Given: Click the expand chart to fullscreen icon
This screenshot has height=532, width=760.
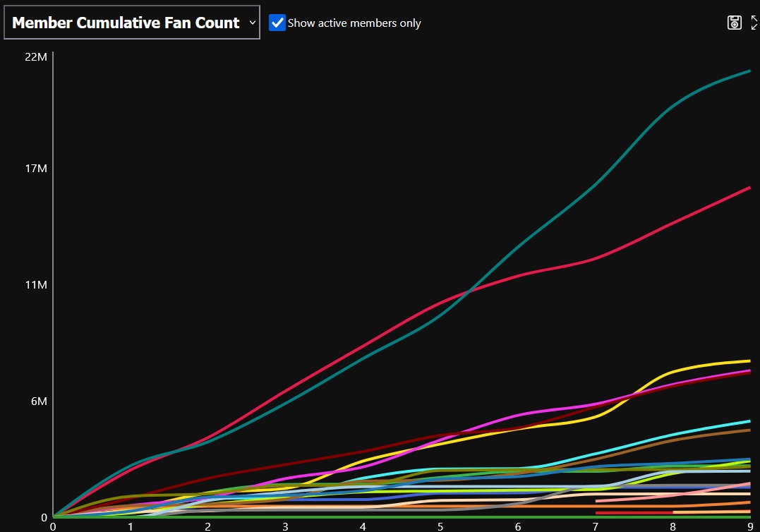Looking at the screenshot, I should click(754, 23).
